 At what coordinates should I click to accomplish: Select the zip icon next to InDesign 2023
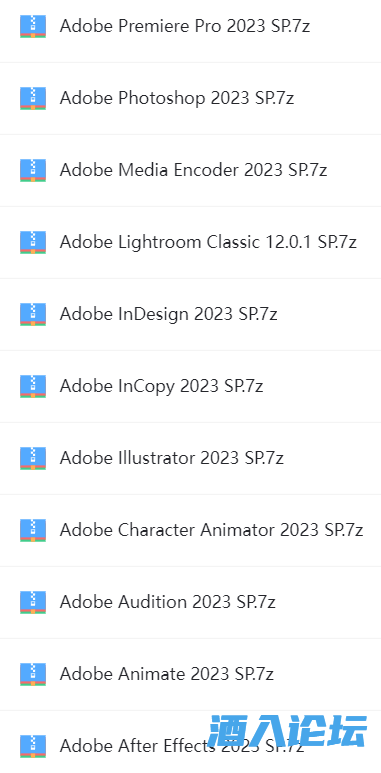(33, 314)
